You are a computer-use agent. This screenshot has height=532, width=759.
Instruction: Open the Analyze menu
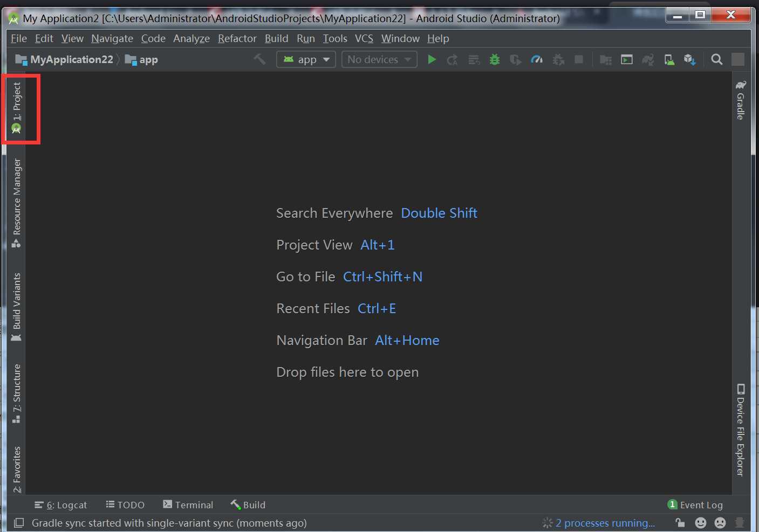[x=192, y=38]
